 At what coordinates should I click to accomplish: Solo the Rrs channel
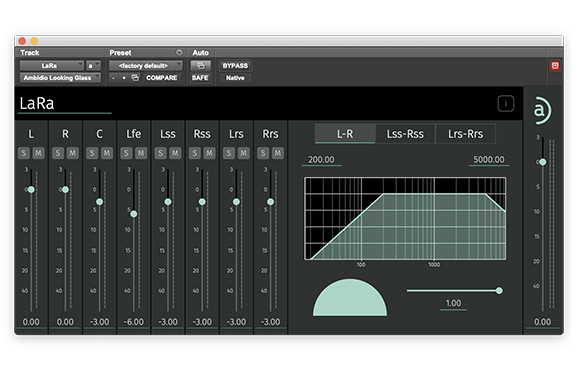(263, 153)
